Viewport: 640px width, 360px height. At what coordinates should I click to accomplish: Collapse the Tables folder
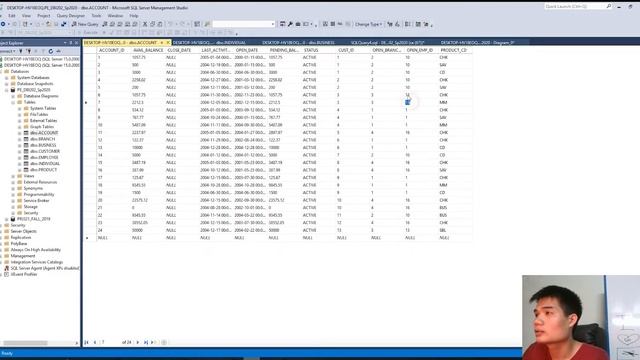(13, 102)
